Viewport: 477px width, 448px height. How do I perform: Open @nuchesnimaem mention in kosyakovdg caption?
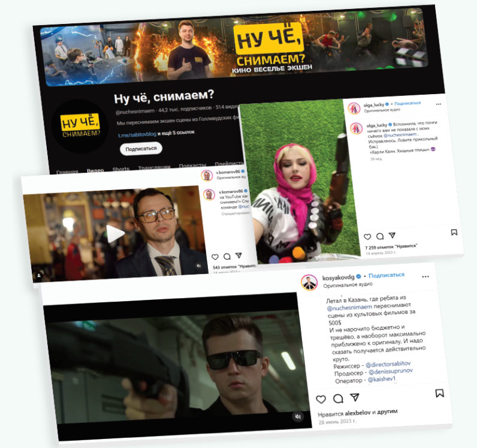(x=349, y=308)
